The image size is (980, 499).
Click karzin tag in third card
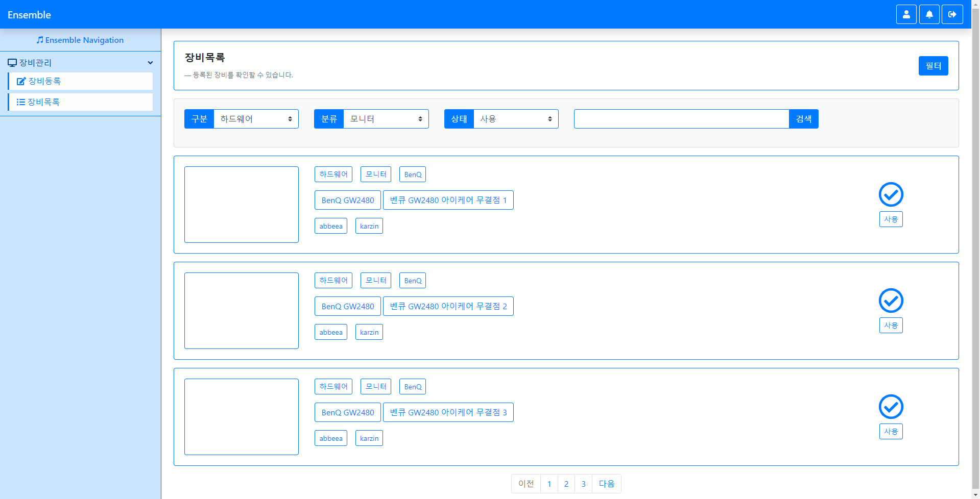369,438
